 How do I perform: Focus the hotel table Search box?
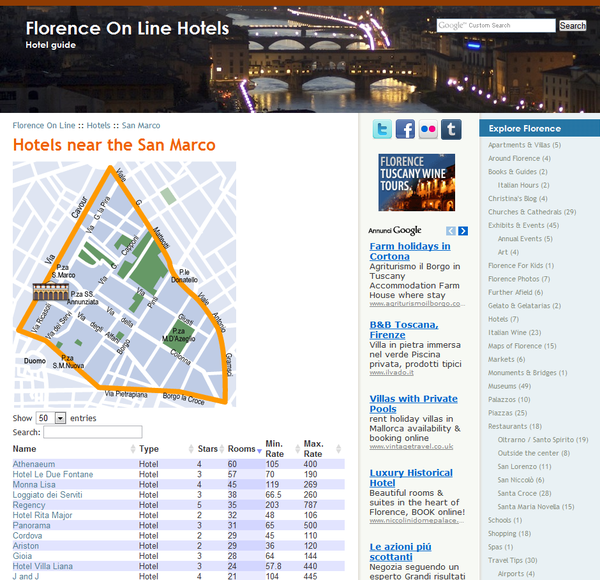[93, 432]
